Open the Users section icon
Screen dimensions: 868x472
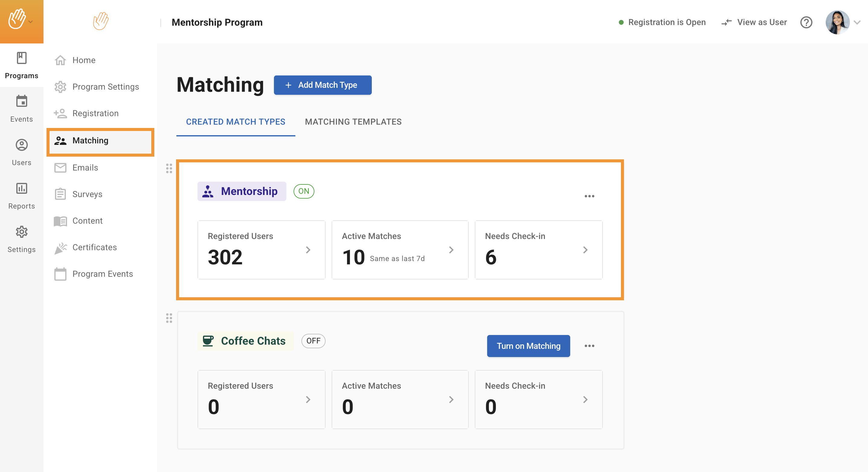click(21, 145)
